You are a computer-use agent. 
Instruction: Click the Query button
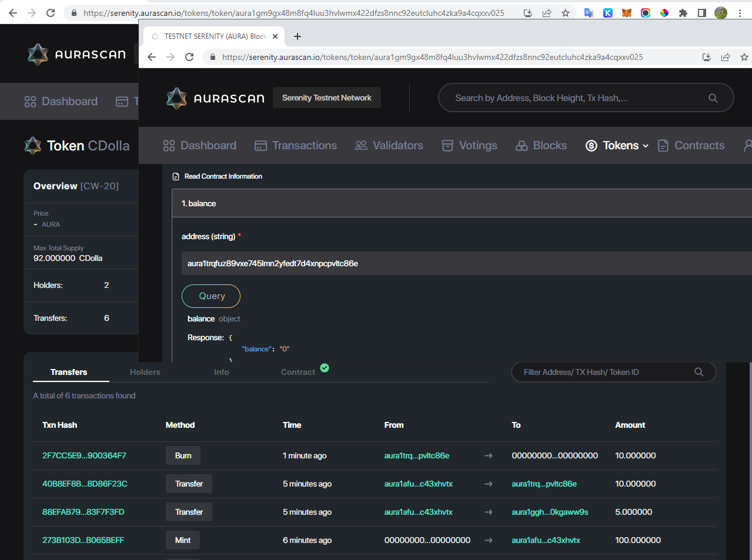pyautogui.click(x=211, y=296)
